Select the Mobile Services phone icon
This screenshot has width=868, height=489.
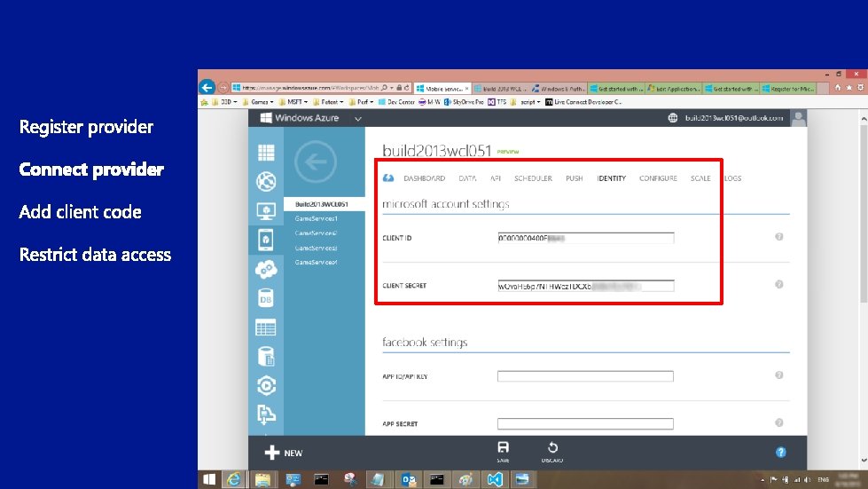point(266,240)
